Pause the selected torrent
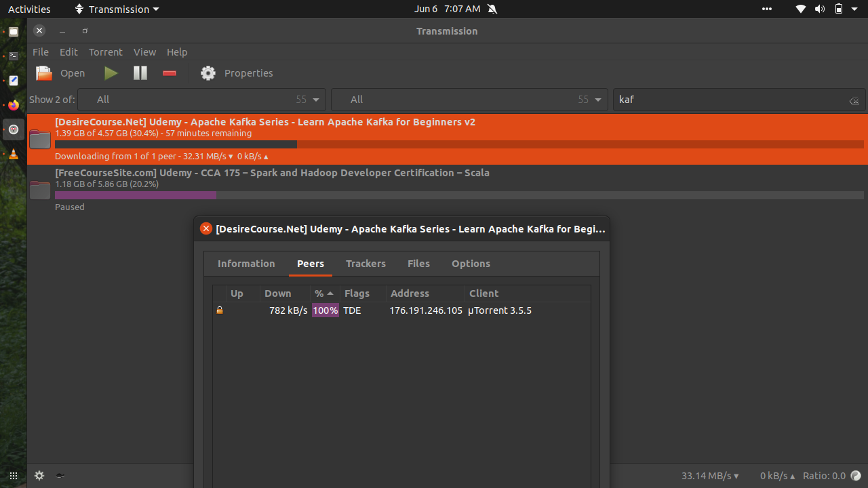Image resolution: width=868 pixels, height=488 pixels. pos(140,73)
